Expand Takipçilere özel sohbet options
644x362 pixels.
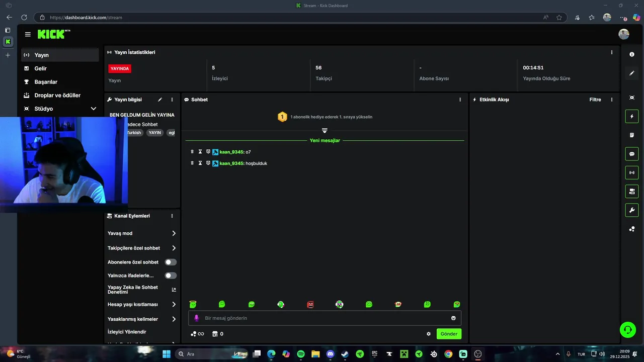pyautogui.click(x=174, y=248)
